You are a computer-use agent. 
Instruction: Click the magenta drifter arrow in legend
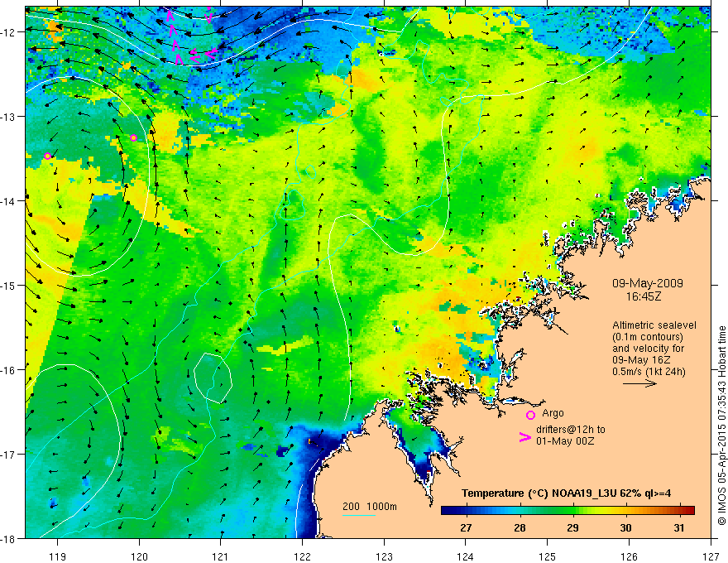coord(524,437)
